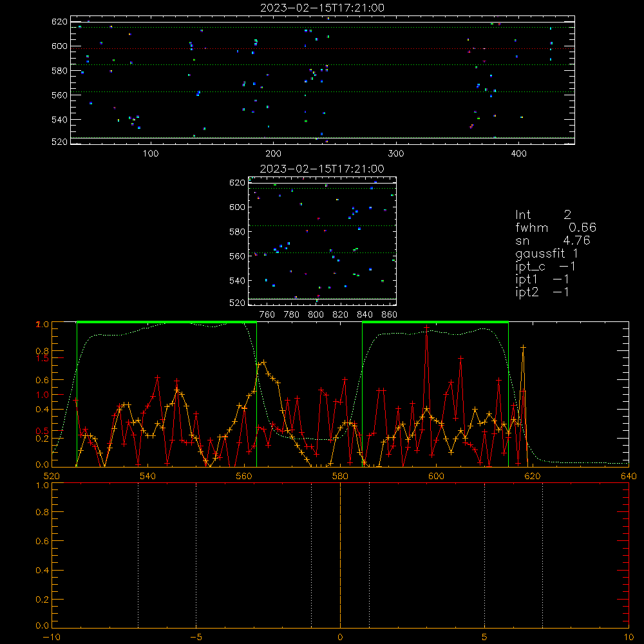
Task: Click the orange 0.8 y-label in bottom plot
Action: (43, 512)
